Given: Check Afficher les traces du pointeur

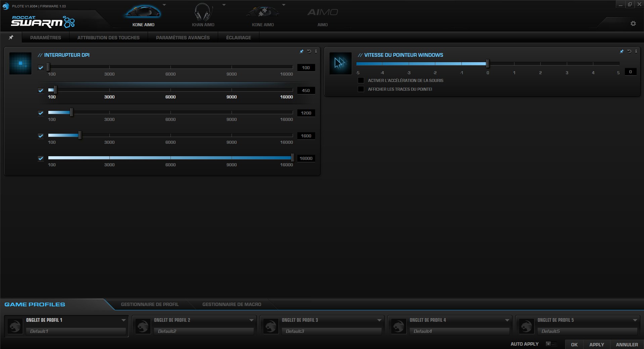Looking at the screenshot, I should tap(361, 89).
